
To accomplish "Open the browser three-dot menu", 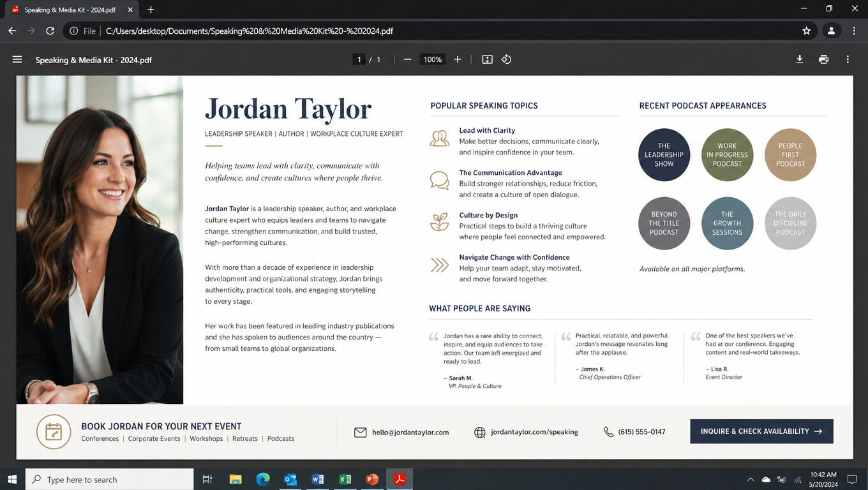I will tap(854, 31).
